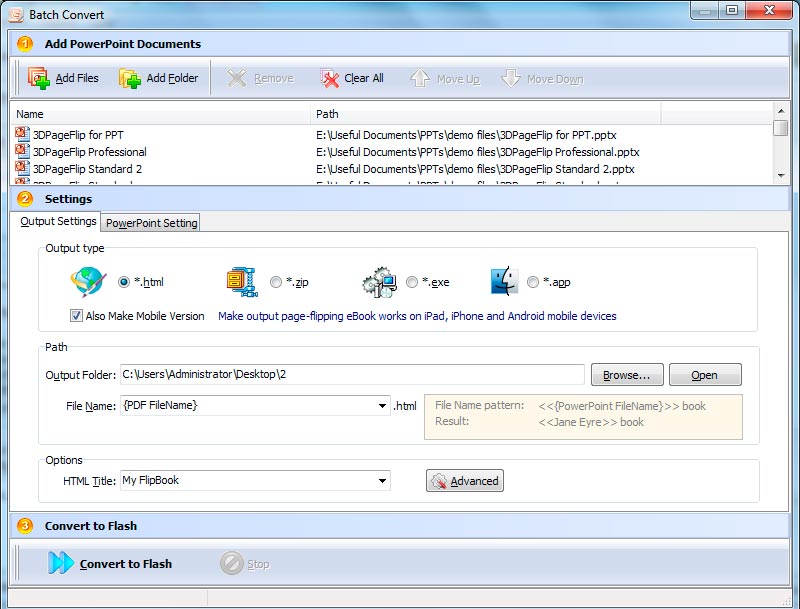This screenshot has height=609, width=800.
Task: Click the Advanced options button
Action: (465, 480)
